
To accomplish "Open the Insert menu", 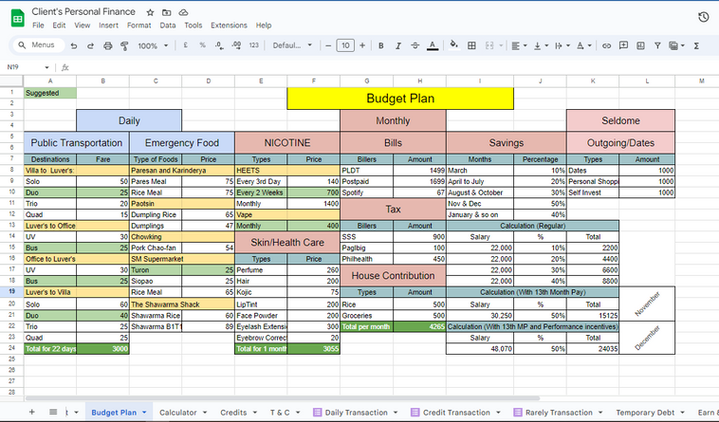I will click(108, 25).
